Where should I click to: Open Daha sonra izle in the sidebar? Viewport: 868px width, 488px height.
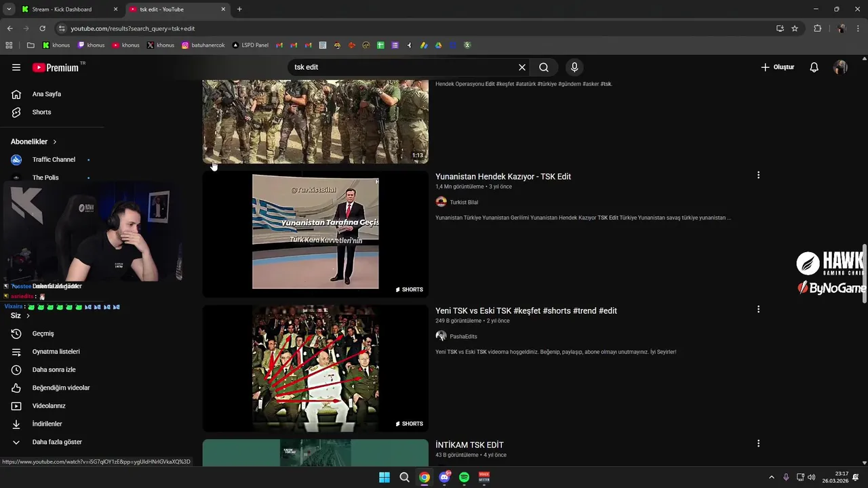pyautogui.click(x=54, y=369)
